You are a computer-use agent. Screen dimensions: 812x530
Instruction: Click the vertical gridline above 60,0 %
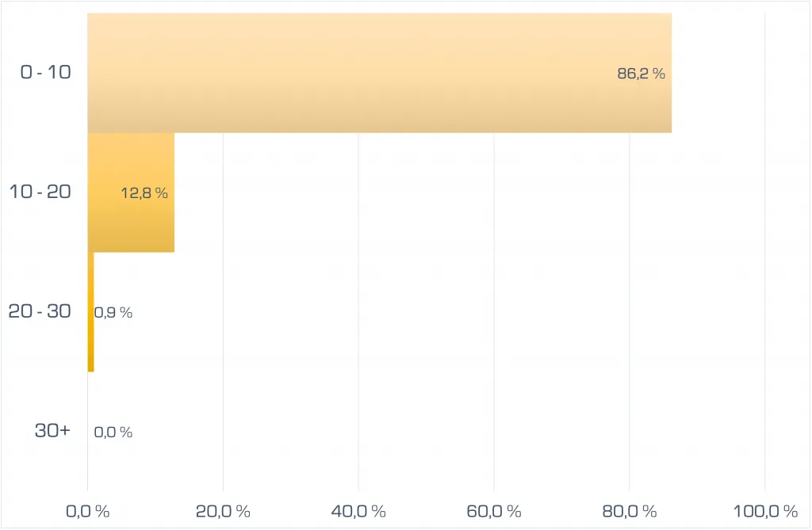click(494, 317)
